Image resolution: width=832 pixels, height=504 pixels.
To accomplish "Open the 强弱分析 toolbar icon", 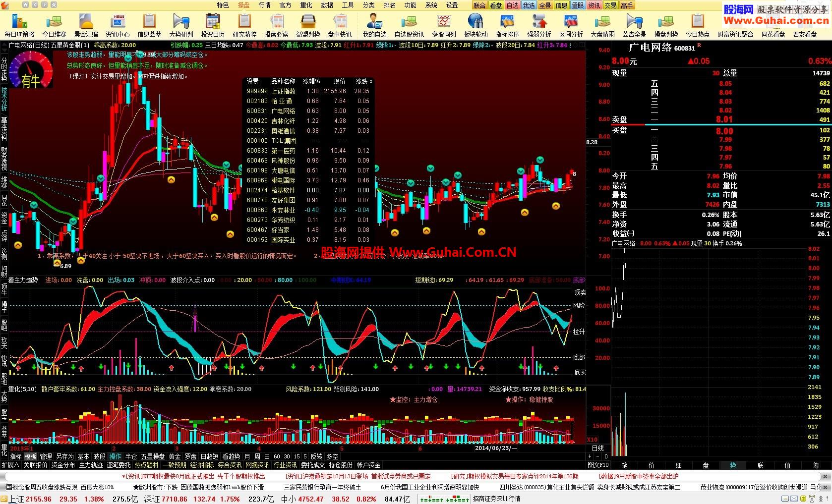I will 539,25.
